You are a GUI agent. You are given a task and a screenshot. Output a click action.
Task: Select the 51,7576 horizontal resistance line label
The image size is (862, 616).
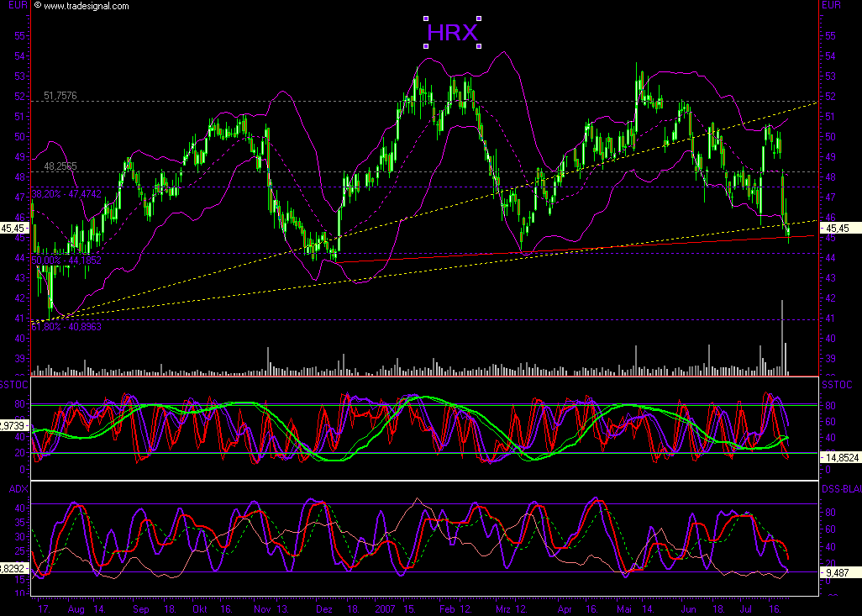pyautogui.click(x=59, y=96)
